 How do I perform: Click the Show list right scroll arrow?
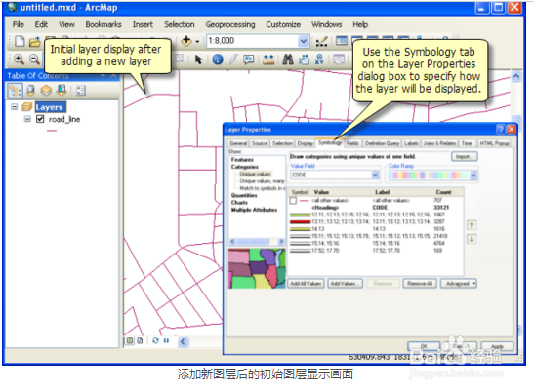(280, 241)
